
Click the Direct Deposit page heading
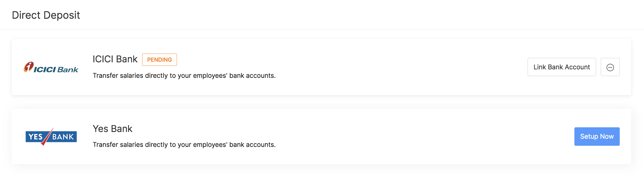pos(46,15)
